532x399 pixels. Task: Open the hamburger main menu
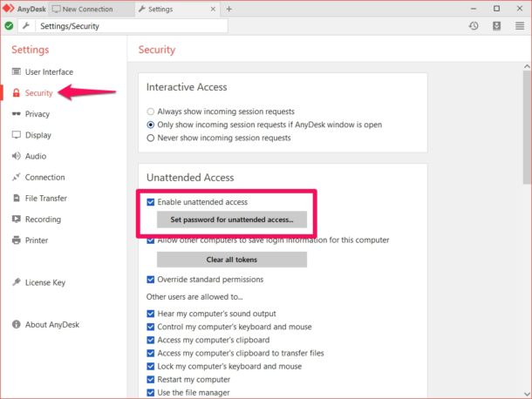(x=520, y=26)
